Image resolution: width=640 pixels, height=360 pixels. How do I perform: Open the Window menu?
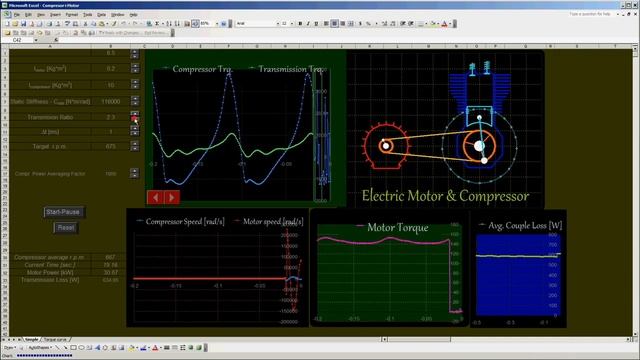(118, 15)
